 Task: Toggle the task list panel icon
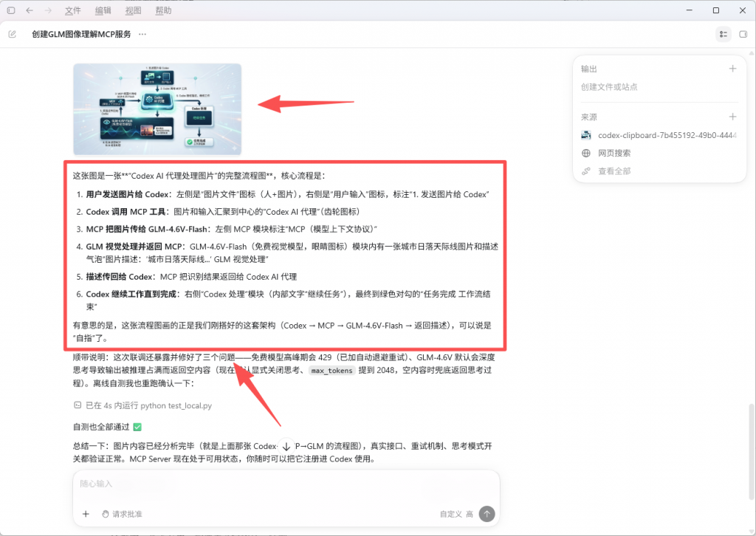pyautogui.click(x=724, y=34)
